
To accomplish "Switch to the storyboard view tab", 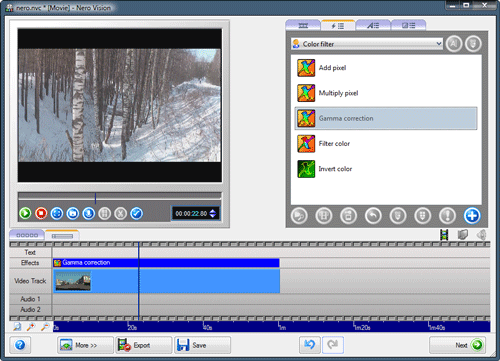I will [27, 235].
